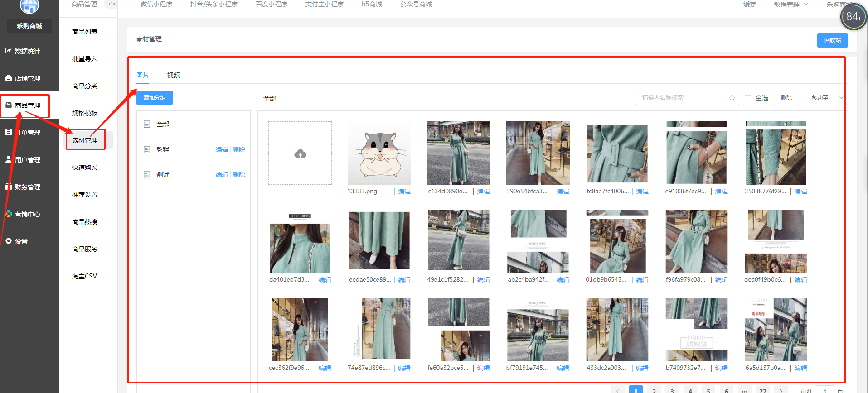Screen dimensions: 868x393
Task: Click the 测试 group document icon
Action: click(x=147, y=175)
